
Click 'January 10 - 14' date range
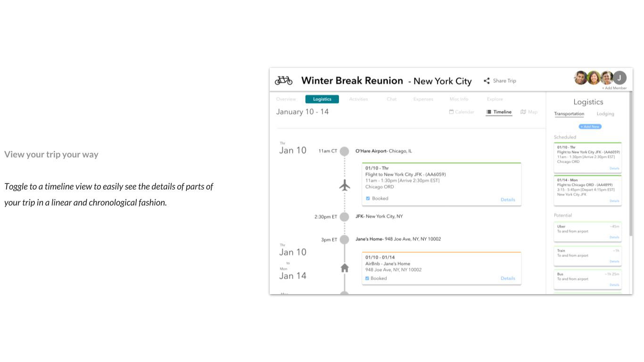(x=302, y=112)
